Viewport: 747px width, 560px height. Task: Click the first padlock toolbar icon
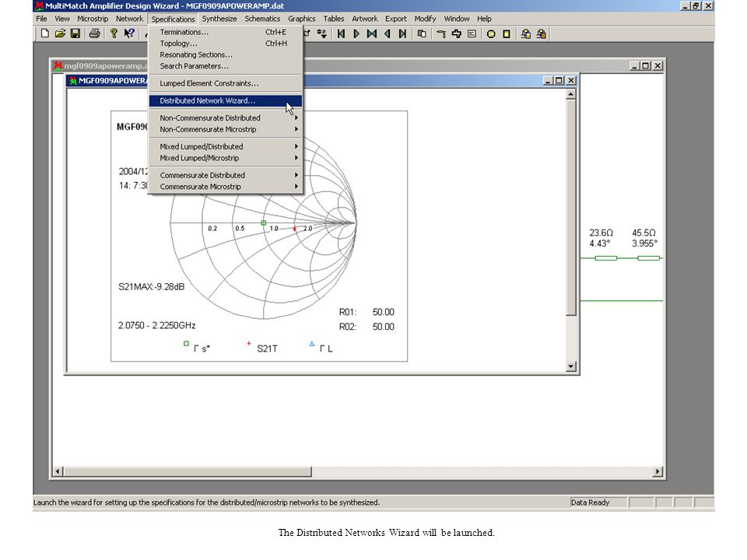(x=526, y=33)
